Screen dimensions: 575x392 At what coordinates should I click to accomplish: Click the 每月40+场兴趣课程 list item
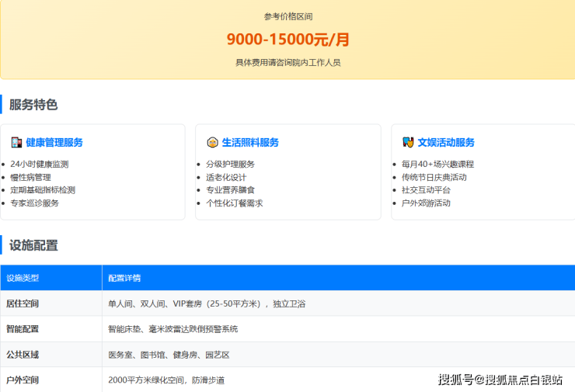click(x=437, y=165)
